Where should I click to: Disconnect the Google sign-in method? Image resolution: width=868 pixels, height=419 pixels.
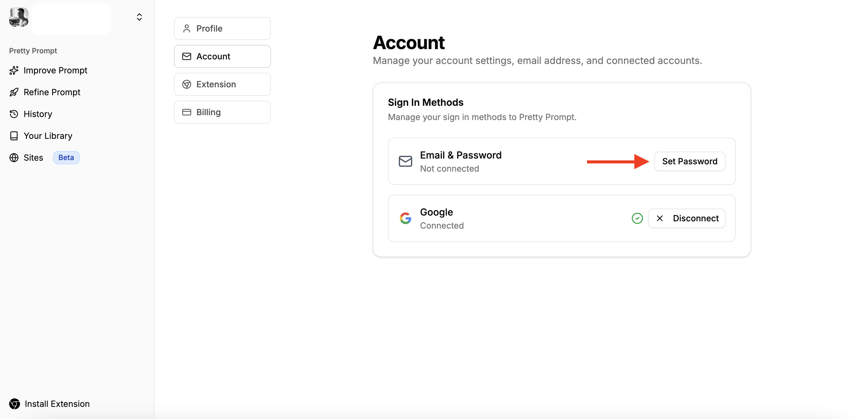[x=687, y=218]
